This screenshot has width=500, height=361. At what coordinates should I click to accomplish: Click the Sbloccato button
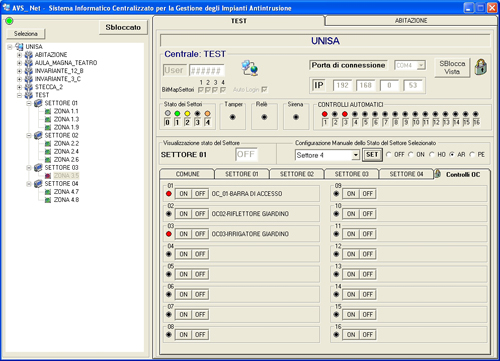[x=123, y=27]
